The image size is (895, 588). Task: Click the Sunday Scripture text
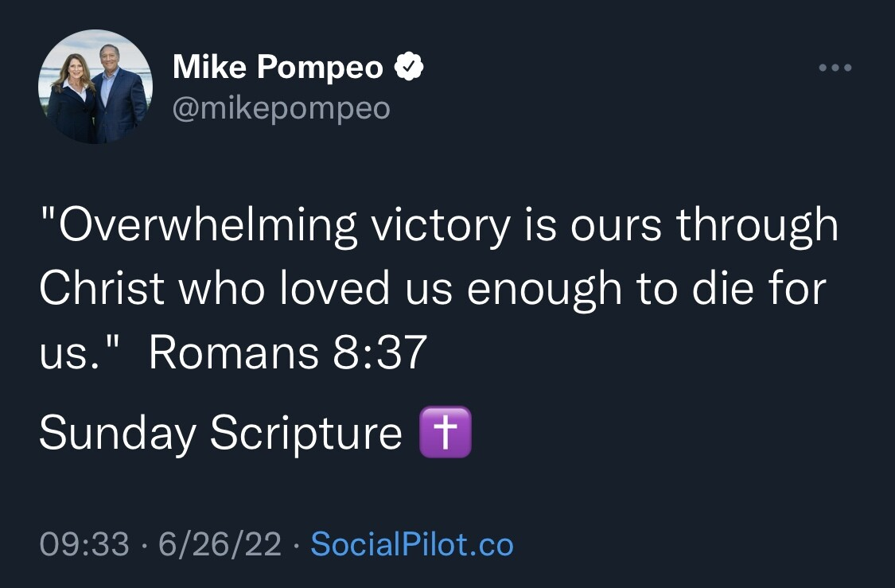(x=220, y=434)
